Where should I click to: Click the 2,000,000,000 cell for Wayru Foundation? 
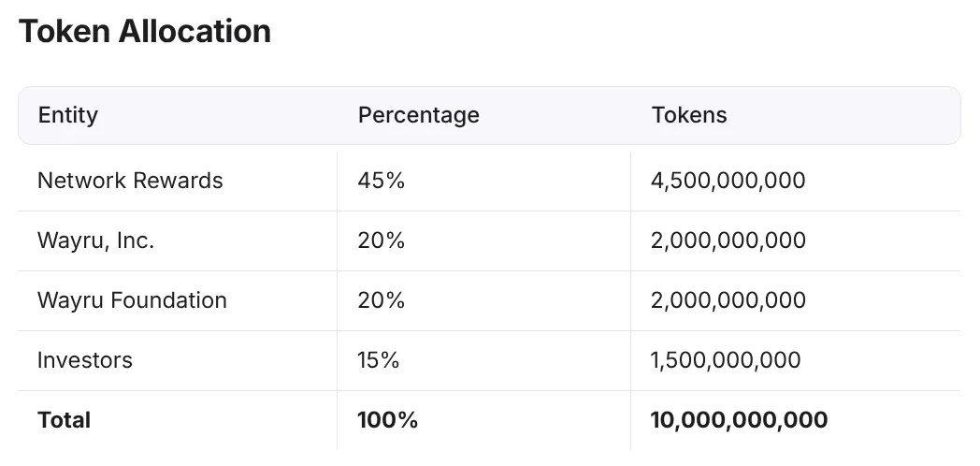click(x=728, y=301)
